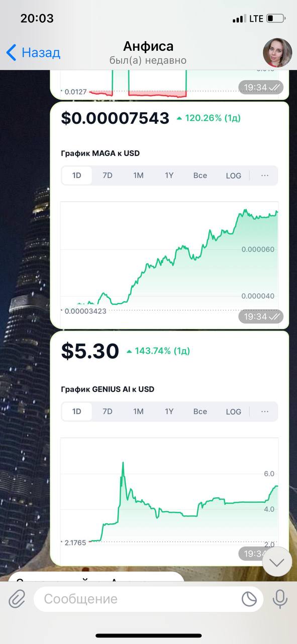Select 1D tab on MAGA chart
This screenshot has width=297, height=644.
pos(76,176)
